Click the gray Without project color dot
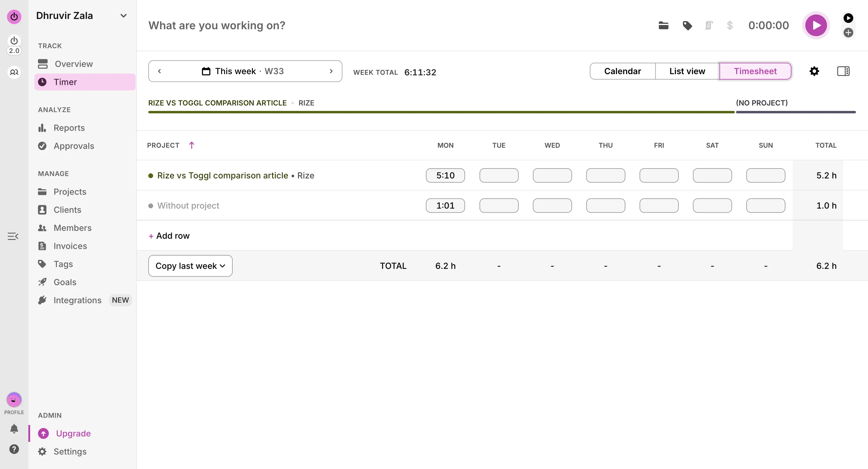 coord(151,206)
